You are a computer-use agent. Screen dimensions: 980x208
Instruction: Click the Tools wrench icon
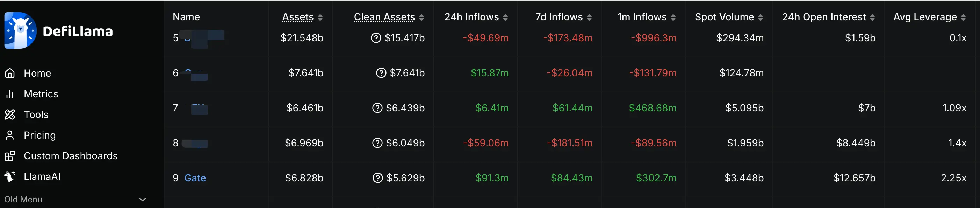coord(10,114)
